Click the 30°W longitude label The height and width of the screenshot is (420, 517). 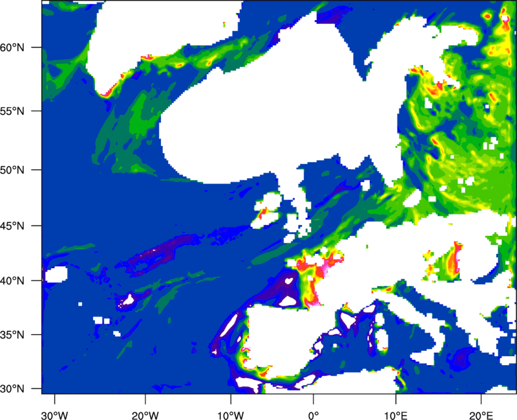point(55,415)
